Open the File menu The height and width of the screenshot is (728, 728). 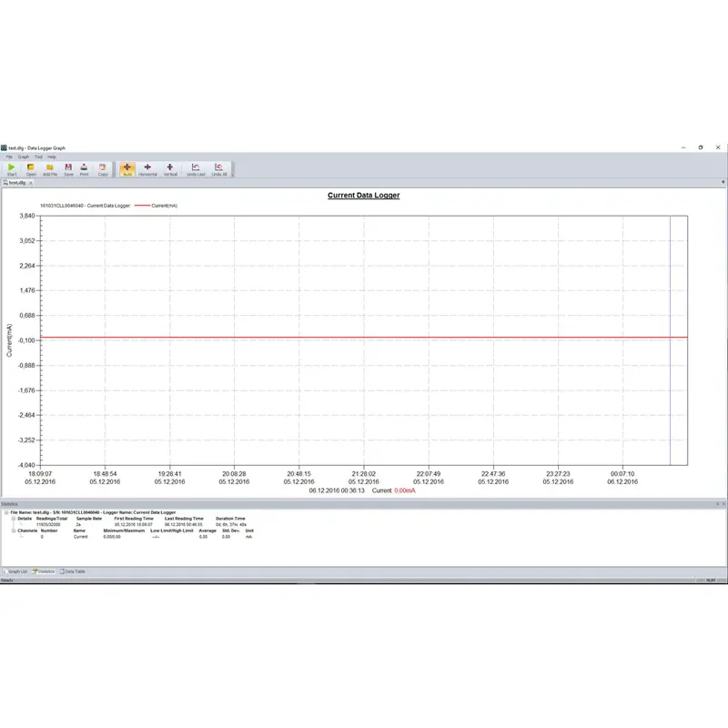pos(9,157)
